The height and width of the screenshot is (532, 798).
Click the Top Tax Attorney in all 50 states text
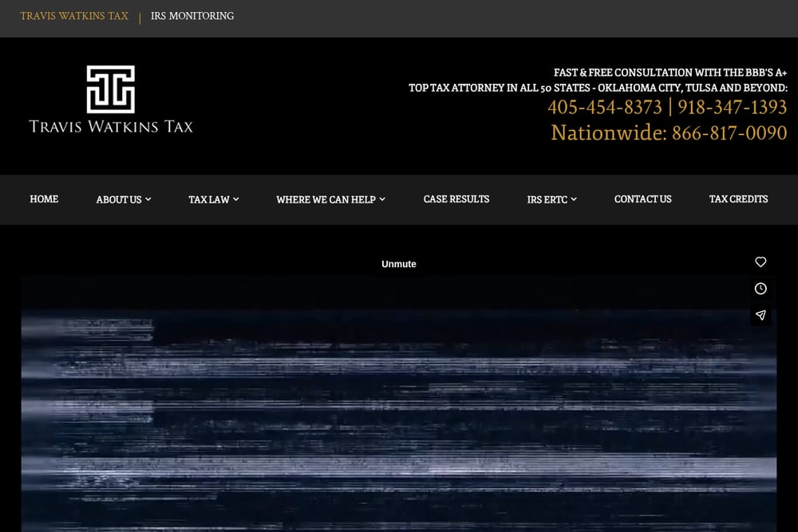click(x=598, y=88)
